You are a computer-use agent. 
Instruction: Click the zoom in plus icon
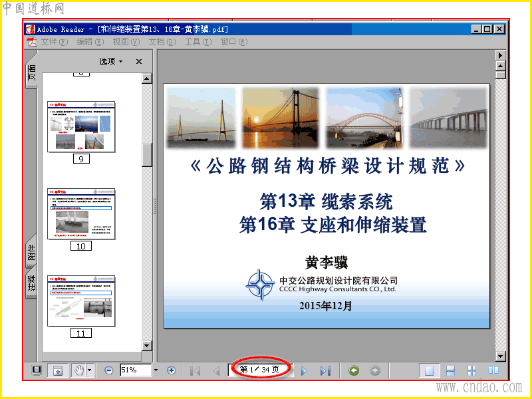coord(172,370)
